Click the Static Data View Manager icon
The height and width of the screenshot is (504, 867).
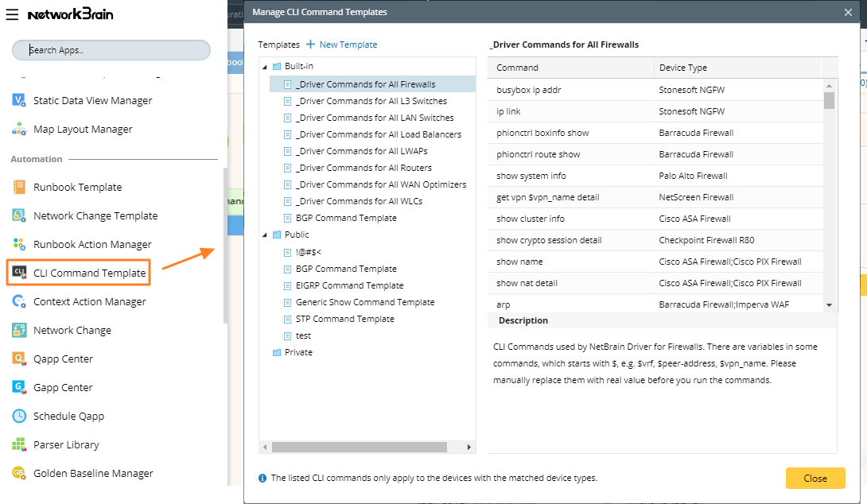pos(19,100)
